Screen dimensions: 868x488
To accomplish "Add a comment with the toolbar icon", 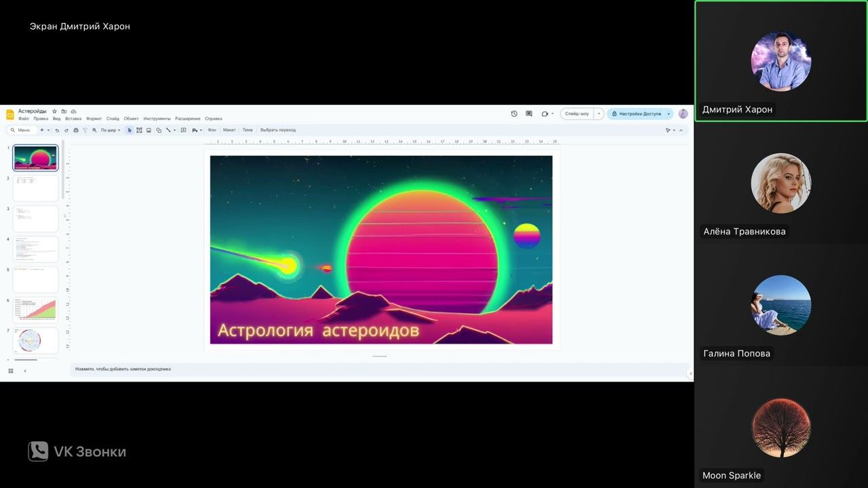I will point(183,130).
